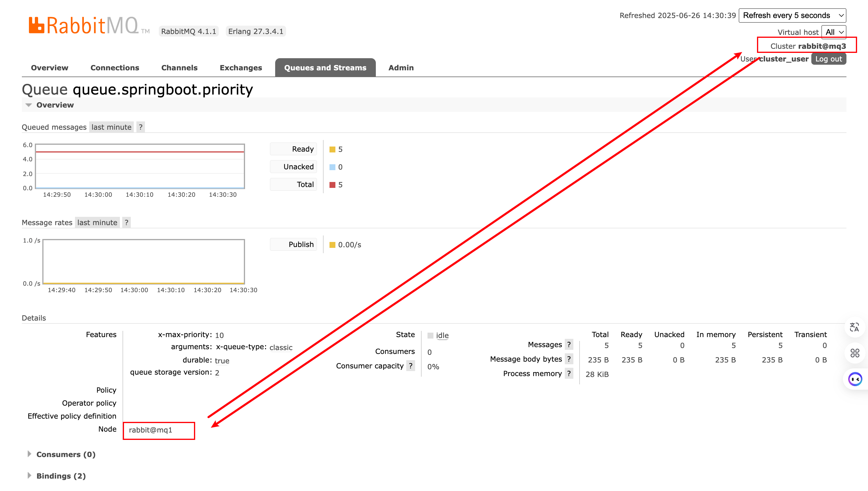Click the cluster_user username
Screen dimensions: 868x491
point(784,59)
